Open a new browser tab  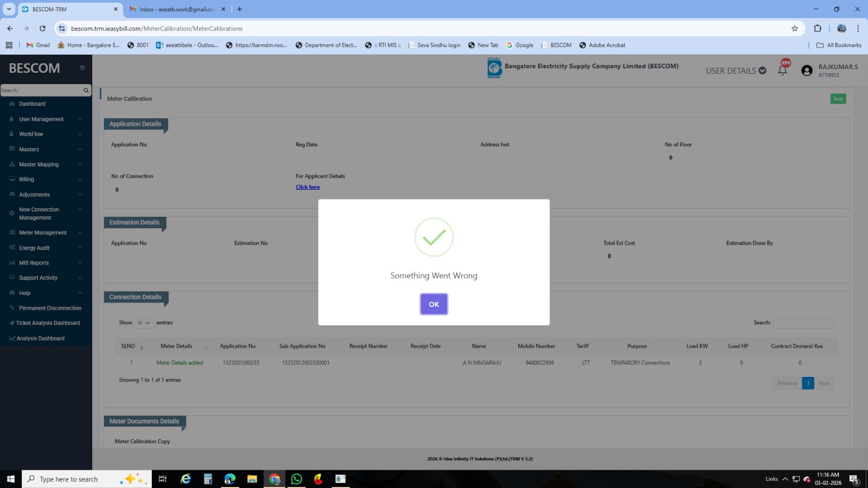[x=239, y=9]
